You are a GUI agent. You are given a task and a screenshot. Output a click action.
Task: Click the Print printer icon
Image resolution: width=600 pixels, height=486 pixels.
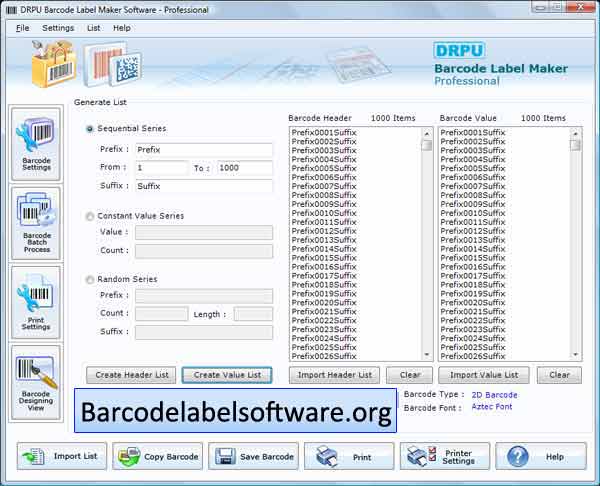coord(328,456)
